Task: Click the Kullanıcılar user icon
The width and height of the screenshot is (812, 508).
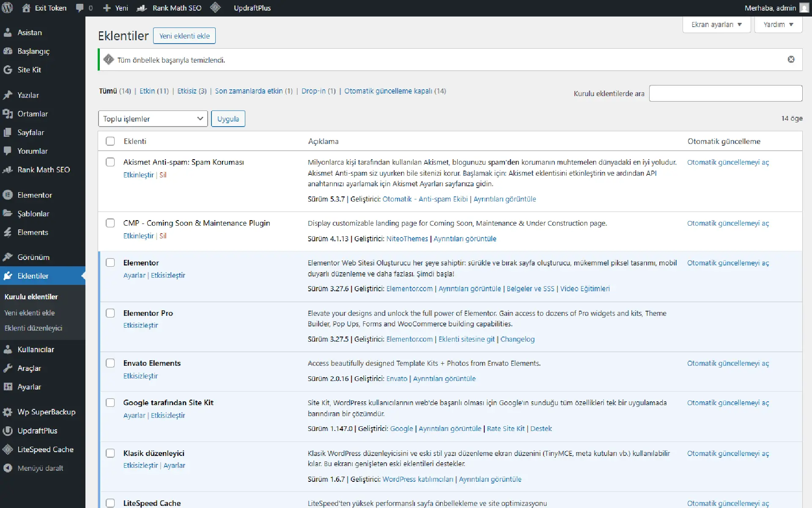Action: 8,350
